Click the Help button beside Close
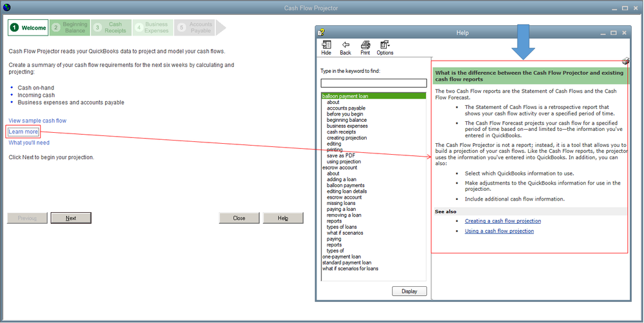The image size is (644, 323). pyautogui.click(x=283, y=218)
